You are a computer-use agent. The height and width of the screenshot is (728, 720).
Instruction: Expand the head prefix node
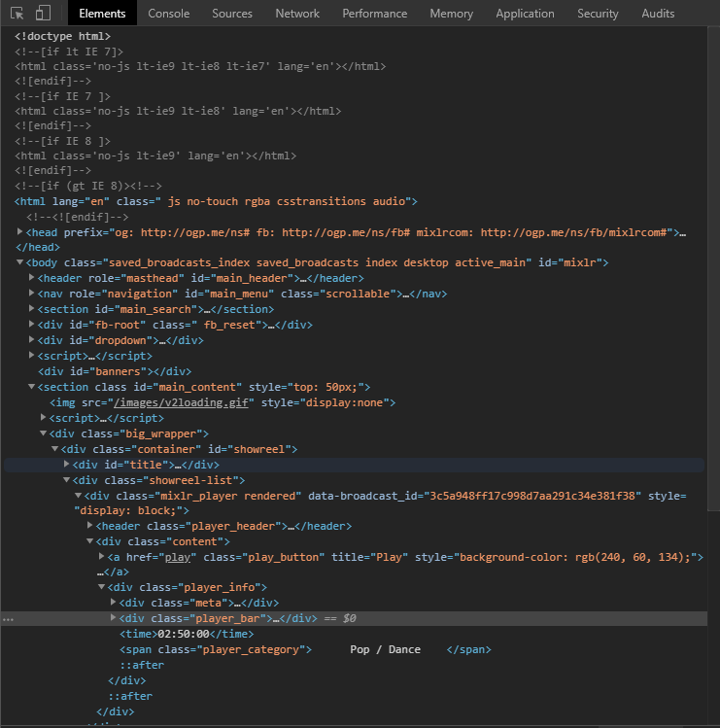tap(20, 231)
